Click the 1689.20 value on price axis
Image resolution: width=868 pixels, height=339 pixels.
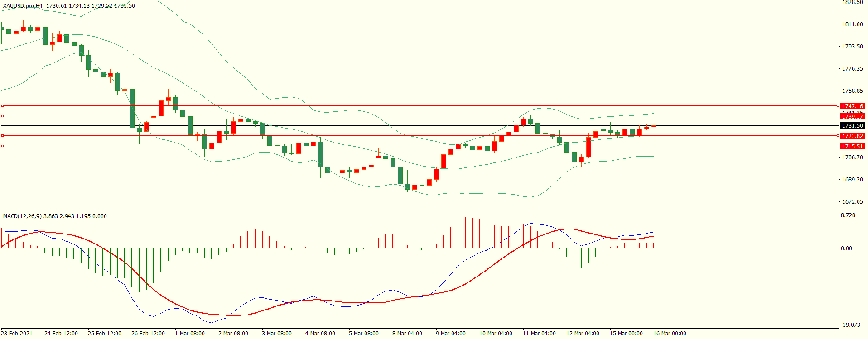point(852,180)
